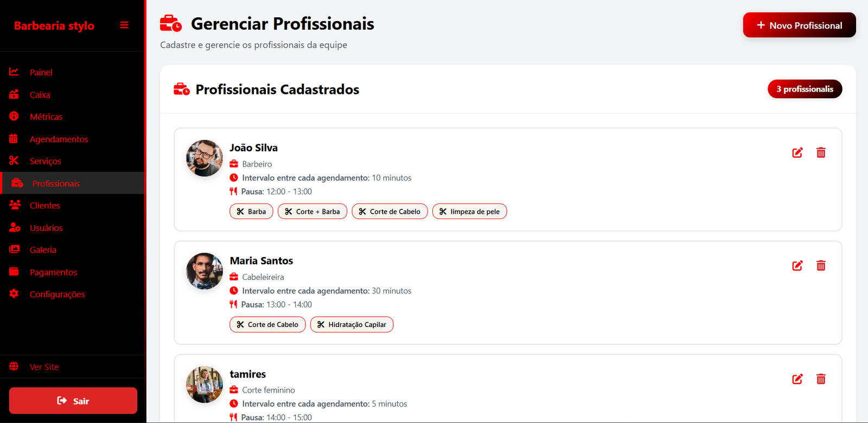The height and width of the screenshot is (423, 868).
Task: Click the Configurações gear icon
Action: [14, 294]
